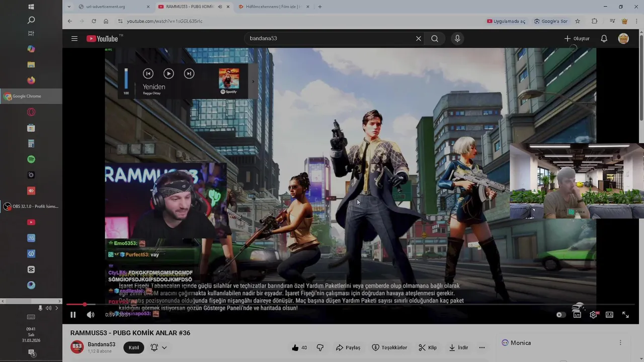
Task: Close the Hdfilmcehennemi tab
Action: coord(308,7)
